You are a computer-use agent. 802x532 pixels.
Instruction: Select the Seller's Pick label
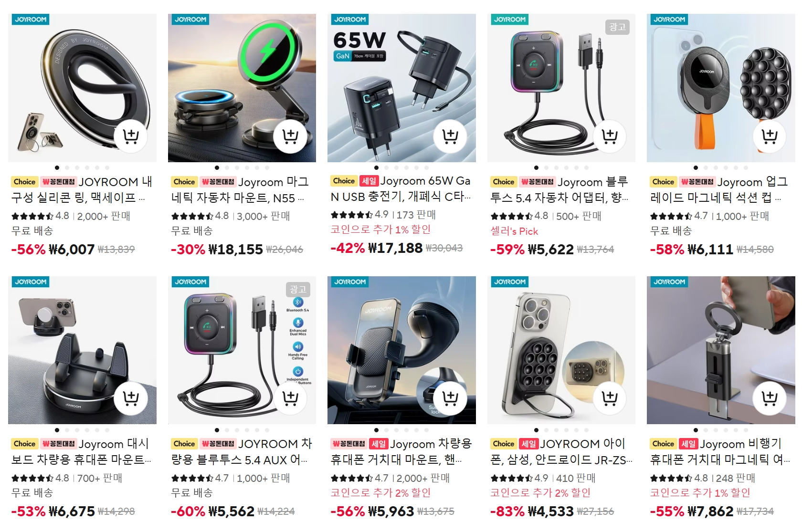[514, 231]
